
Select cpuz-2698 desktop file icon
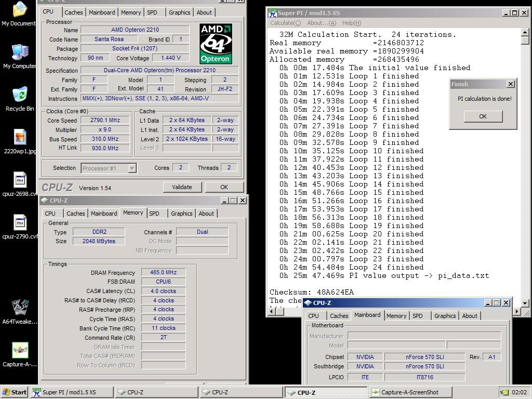(20, 184)
